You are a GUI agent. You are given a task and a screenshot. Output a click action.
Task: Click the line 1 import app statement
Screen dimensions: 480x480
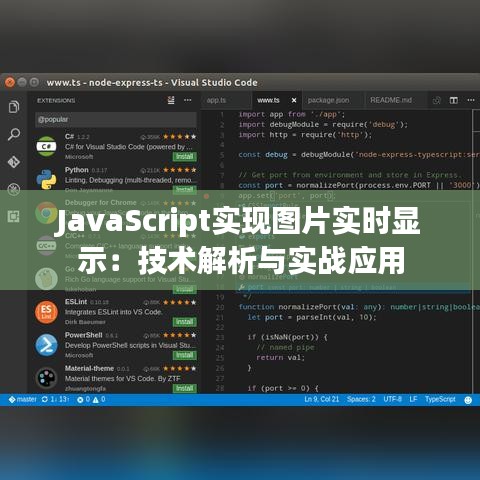pyautogui.click(x=292, y=114)
